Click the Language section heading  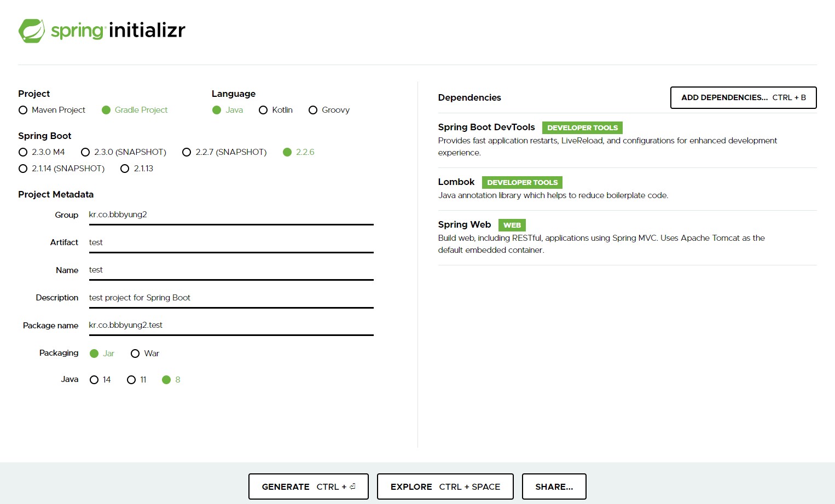click(234, 94)
